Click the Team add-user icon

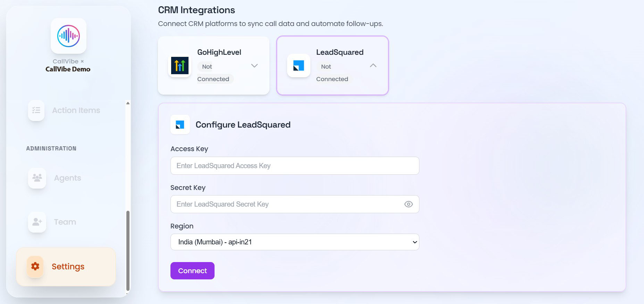37,222
